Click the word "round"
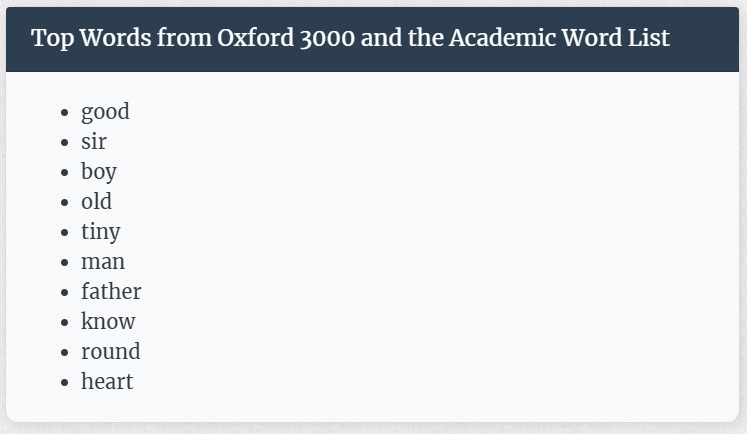Image resolution: width=747 pixels, height=434 pixels. pyautogui.click(x=111, y=352)
